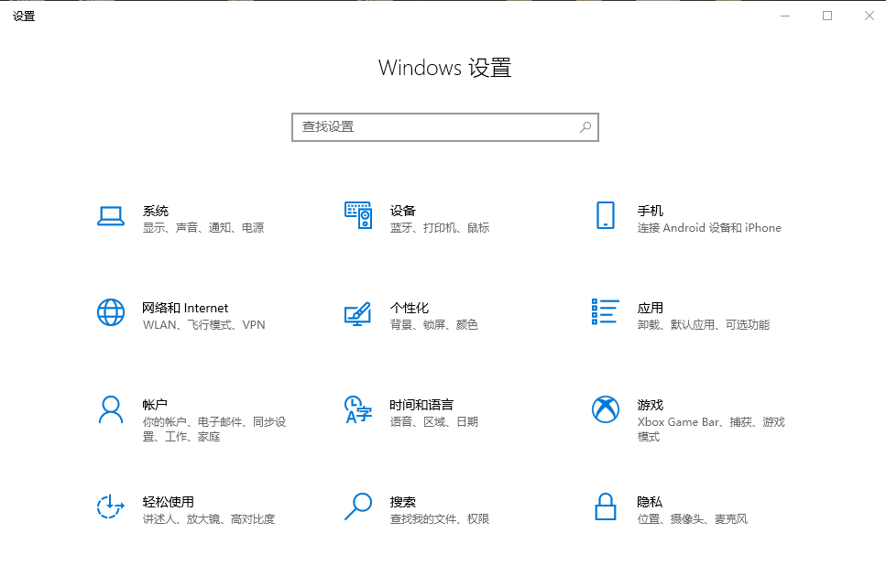Click description 讲述人、放大镜、高对比度
Screen dimensions: 886x588
tap(209, 519)
